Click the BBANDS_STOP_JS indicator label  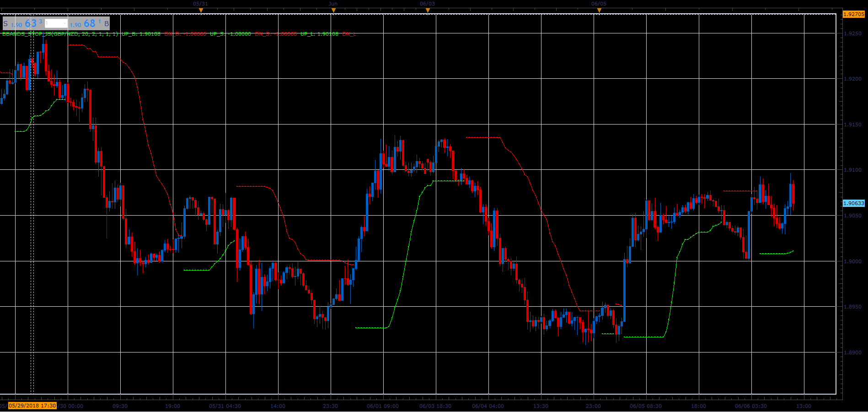pyautogui.click(x=60, y=34)
